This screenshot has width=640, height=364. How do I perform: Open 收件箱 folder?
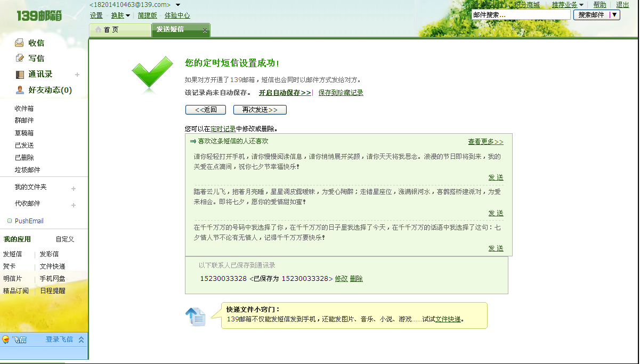pyautogui.click(x=24, y=109)
